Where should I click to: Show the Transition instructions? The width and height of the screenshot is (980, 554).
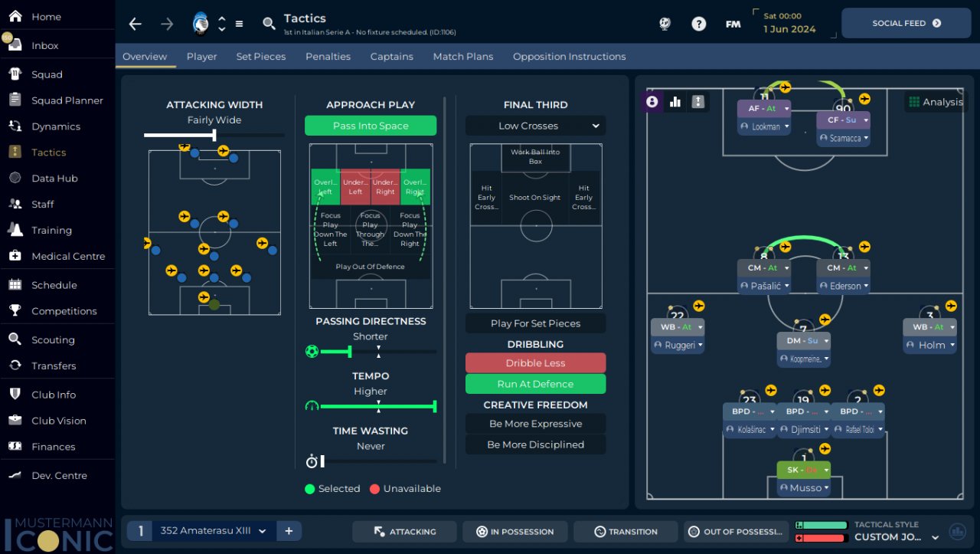(x=626, y=532)
